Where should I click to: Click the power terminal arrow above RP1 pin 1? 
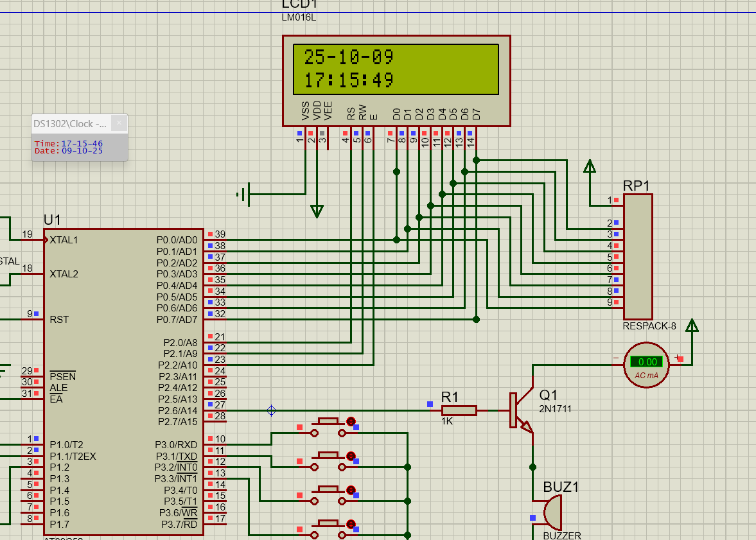[x=590, y=168]
